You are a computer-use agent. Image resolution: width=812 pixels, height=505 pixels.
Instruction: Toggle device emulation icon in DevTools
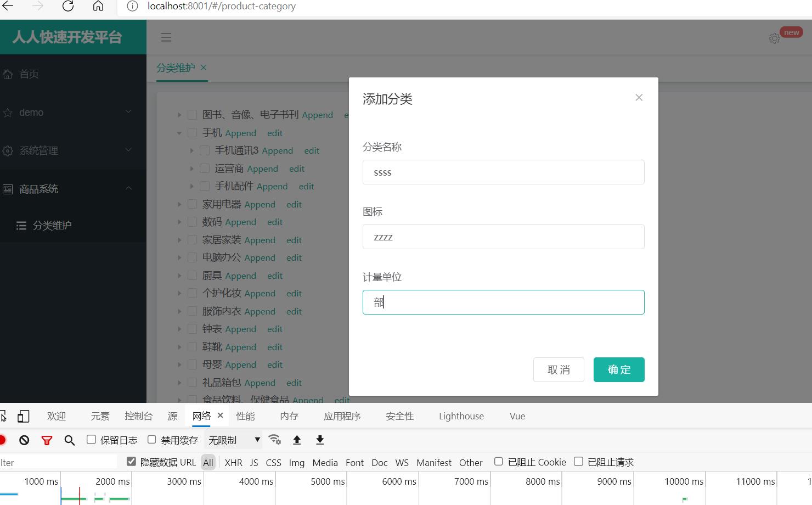tap(24, 416)
